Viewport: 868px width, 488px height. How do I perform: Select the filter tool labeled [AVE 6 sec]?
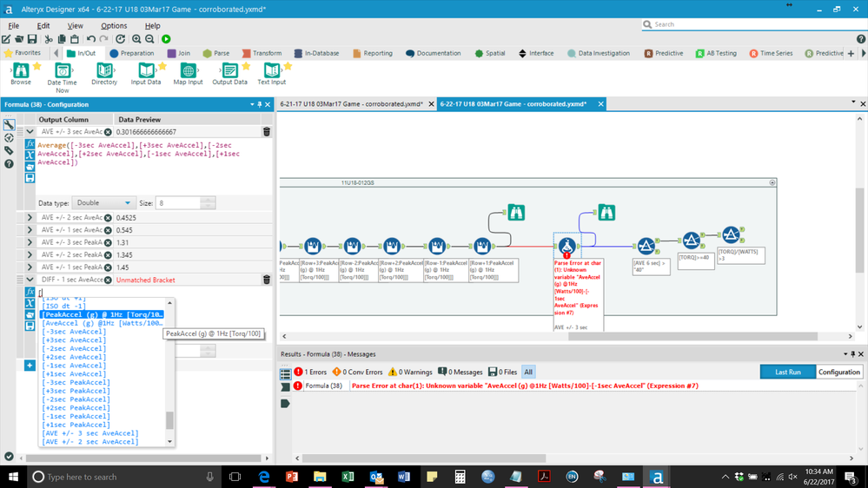point(646,247)
